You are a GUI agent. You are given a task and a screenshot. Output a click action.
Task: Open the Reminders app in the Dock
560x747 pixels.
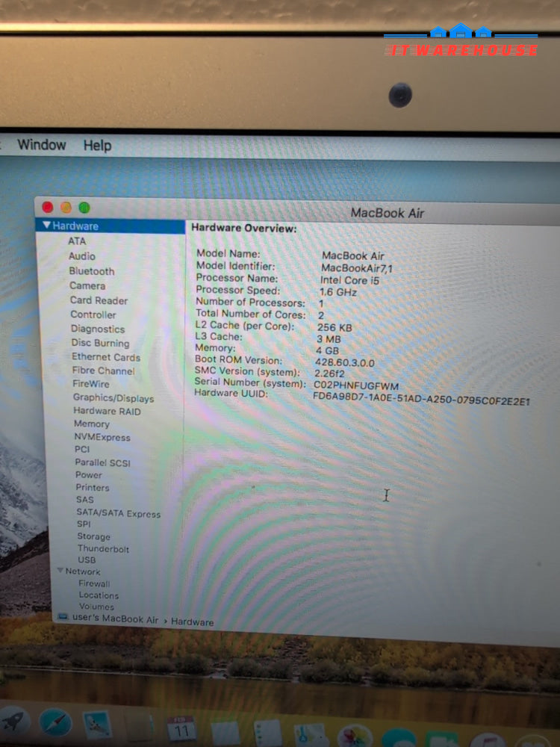coord(267,733)
